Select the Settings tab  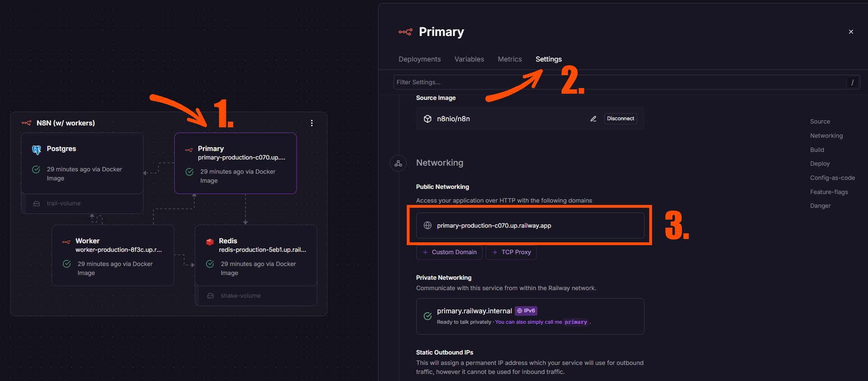tap(548, 59)
